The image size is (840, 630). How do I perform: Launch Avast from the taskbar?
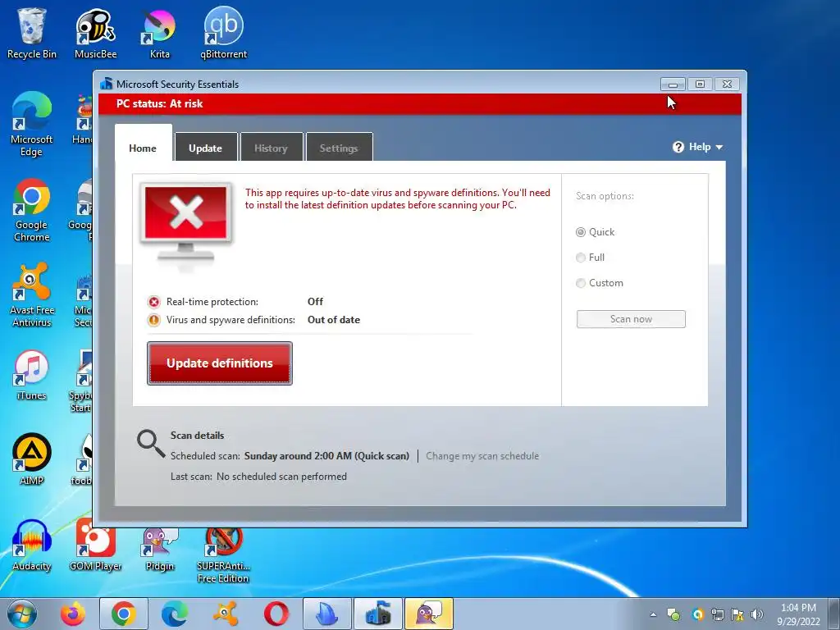(226, 614)
